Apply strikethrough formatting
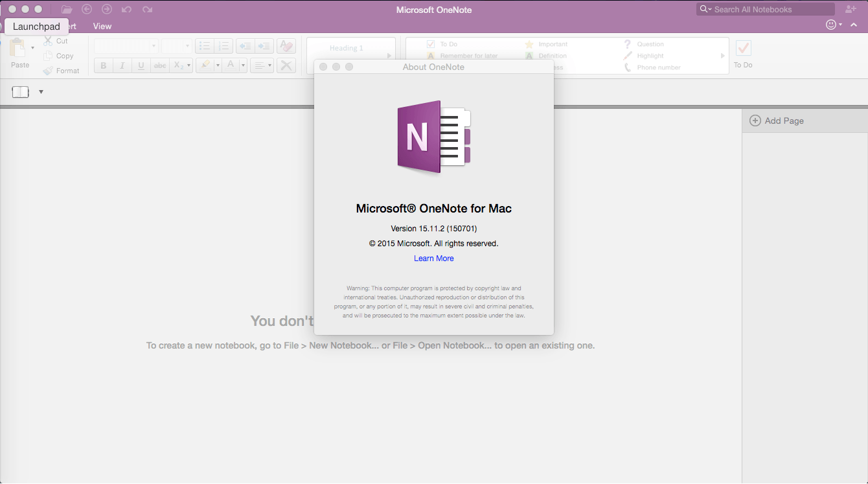Image resolution: width=868 pixels, height=484 pixels. click(x=160, y=65)
